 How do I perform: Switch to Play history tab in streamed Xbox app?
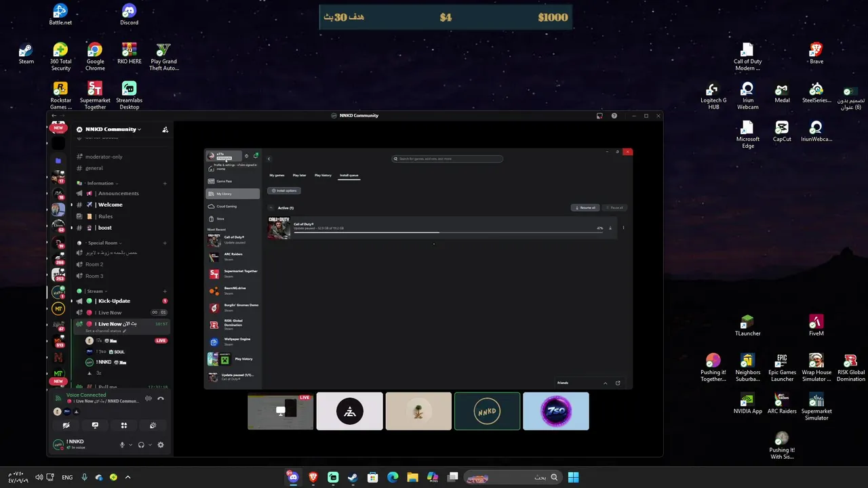(x=323, y=176)
